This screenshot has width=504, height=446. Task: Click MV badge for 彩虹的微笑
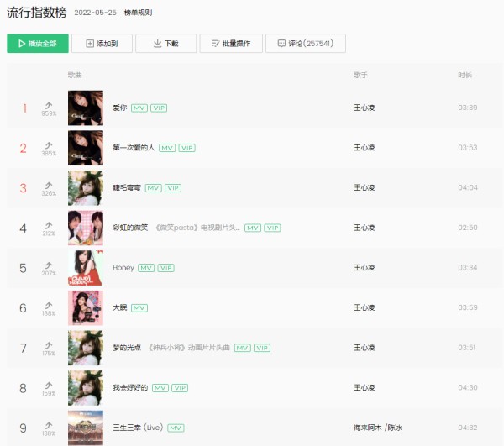click(x=253, y=228)
